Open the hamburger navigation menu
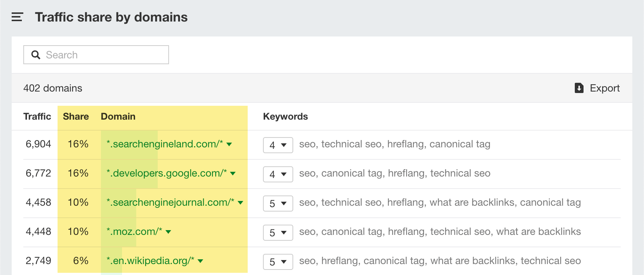This screenshot has height=275, width=644. point(17,17)
